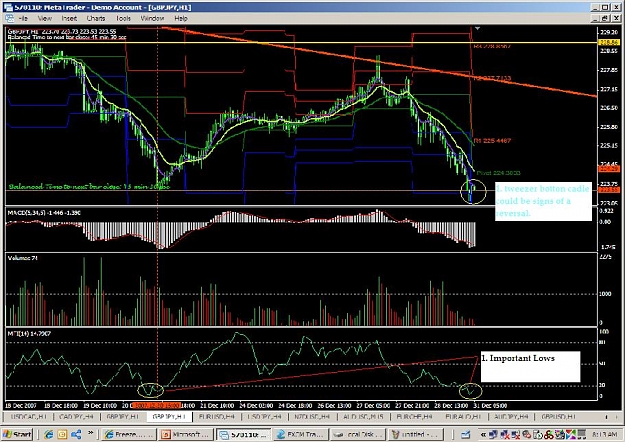625x442 pixels.
Task: Switch to the FXCM Tra... taskbar window
Action: [x=301, y=434]
